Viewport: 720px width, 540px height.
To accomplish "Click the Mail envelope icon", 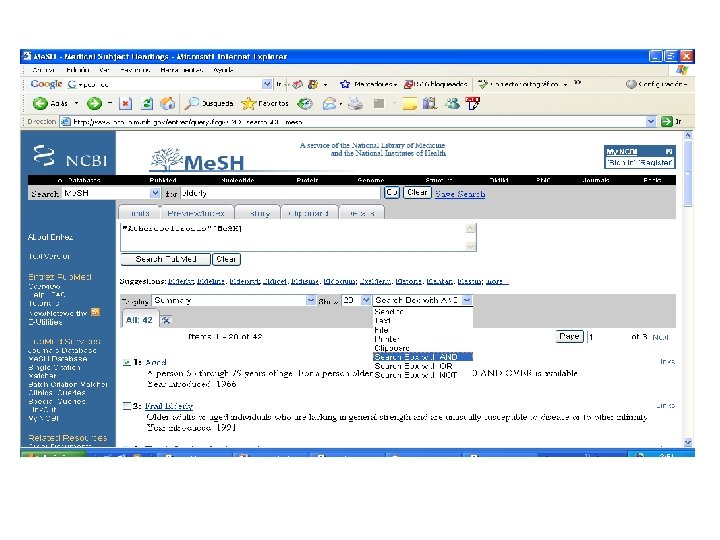I will [x=329, y=104].
